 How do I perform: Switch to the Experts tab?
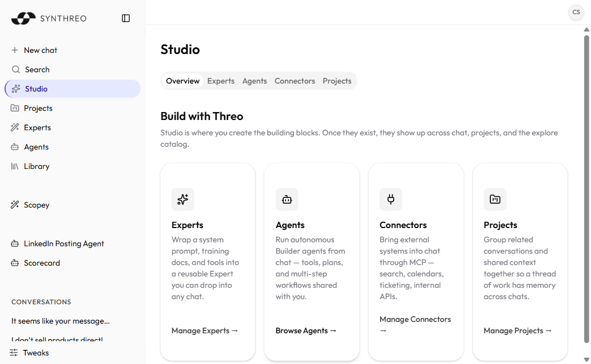click(221, 81)
